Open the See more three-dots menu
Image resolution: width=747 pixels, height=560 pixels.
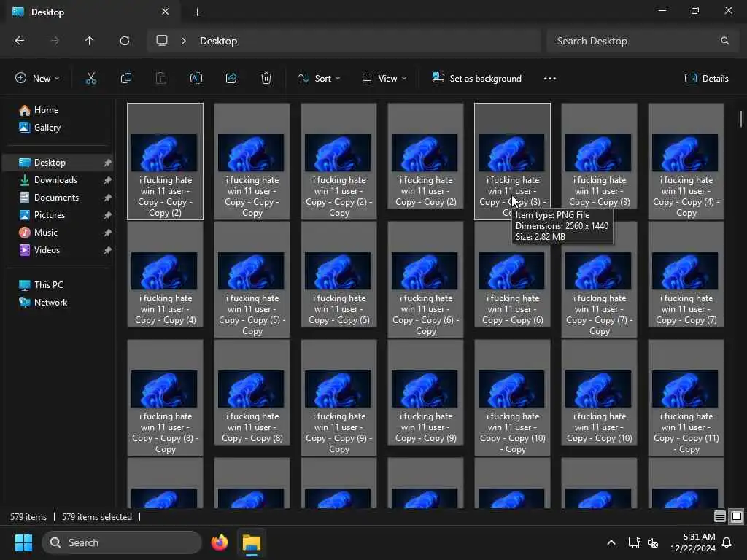point(550,79)
